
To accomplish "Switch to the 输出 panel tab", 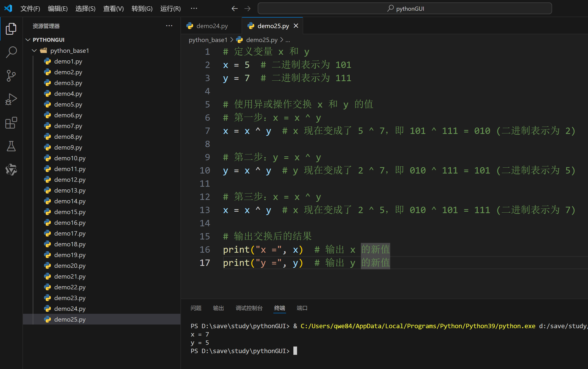I will point(218,308).
